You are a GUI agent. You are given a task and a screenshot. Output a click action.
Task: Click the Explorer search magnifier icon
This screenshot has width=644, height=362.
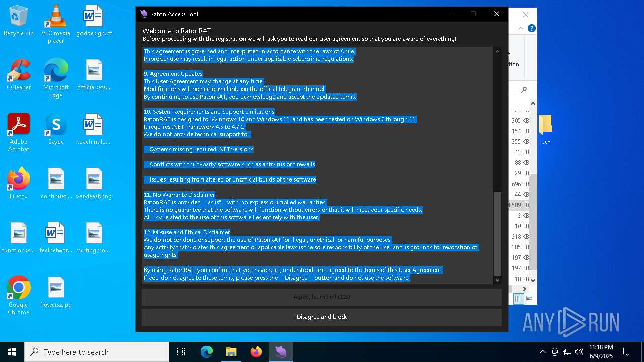(x=524, y=89)
